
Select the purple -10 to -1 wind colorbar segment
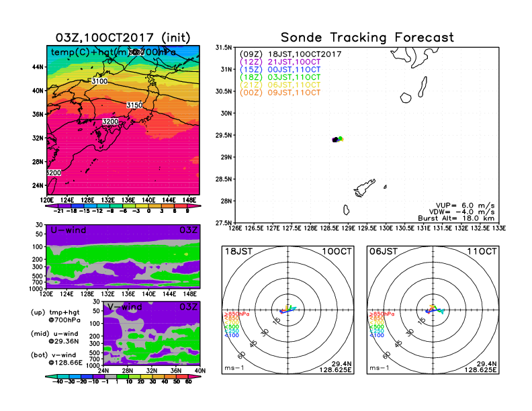99,376
